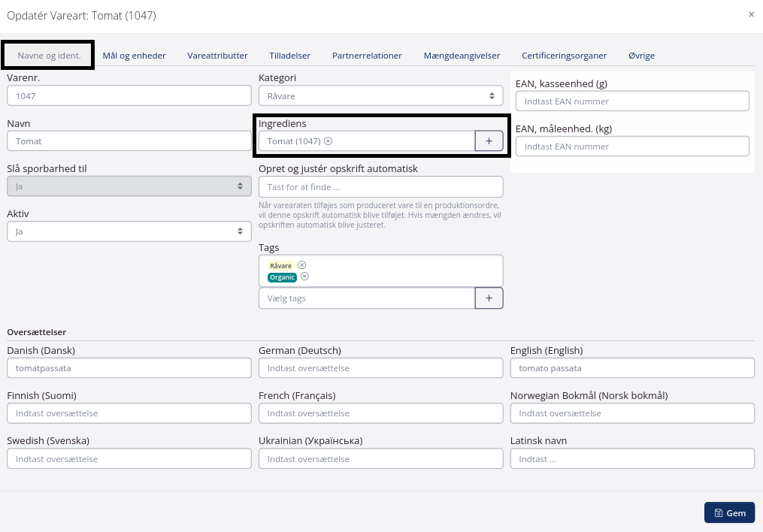Click the Latinsk navn input field

632,458
